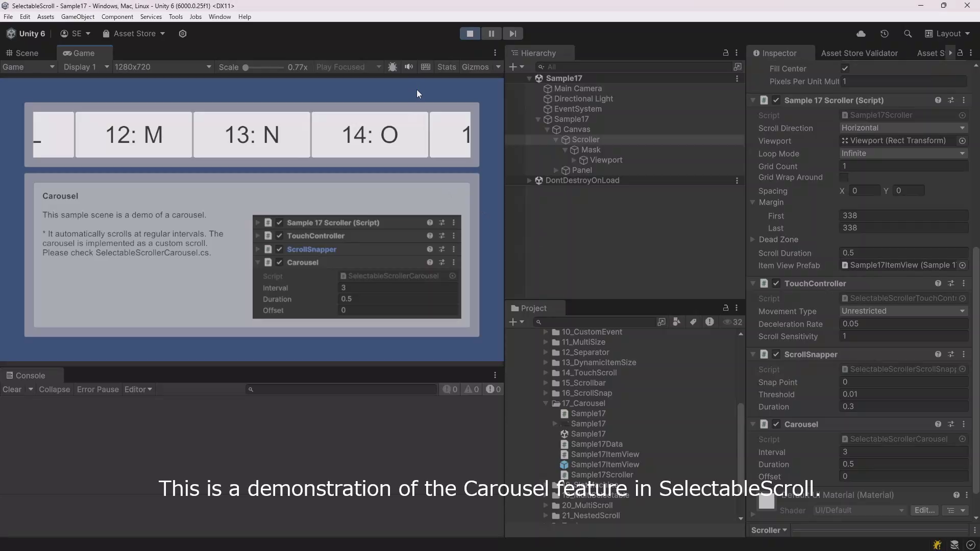Open the ScrollSnapper component kebab menu
This screenshot has width=980, height=551.
coord(964,355)
